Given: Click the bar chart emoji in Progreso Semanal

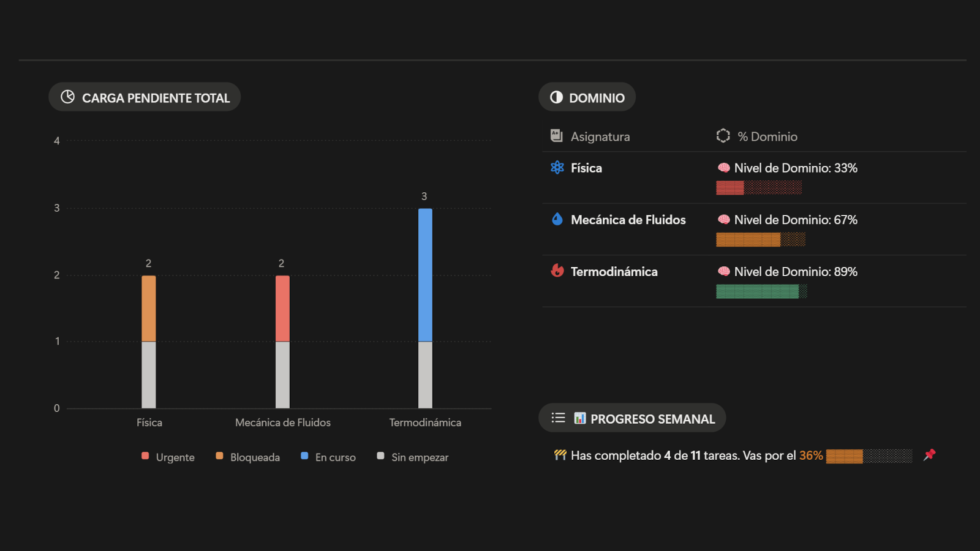Looking at the screenshot, I should coord(579,418).
